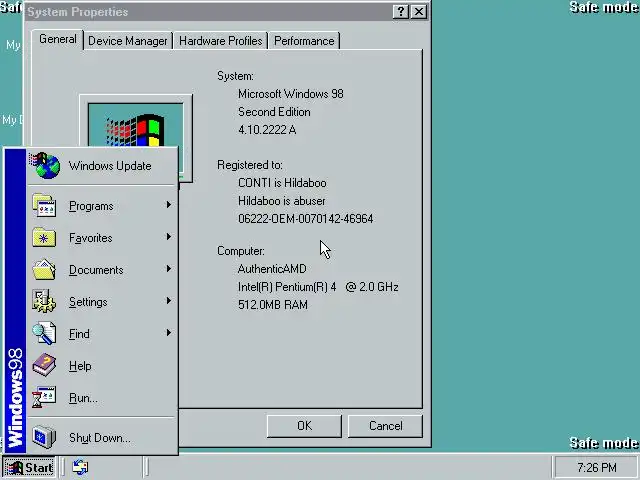Switch to the Device Manager tab
The image size is (640, 480).
[x=128, y=41]
